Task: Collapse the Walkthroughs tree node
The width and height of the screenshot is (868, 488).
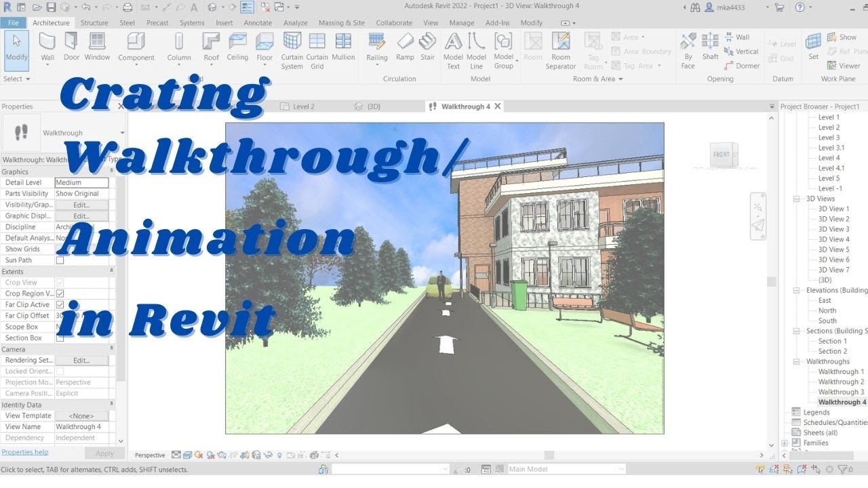Action: (796, 361)
